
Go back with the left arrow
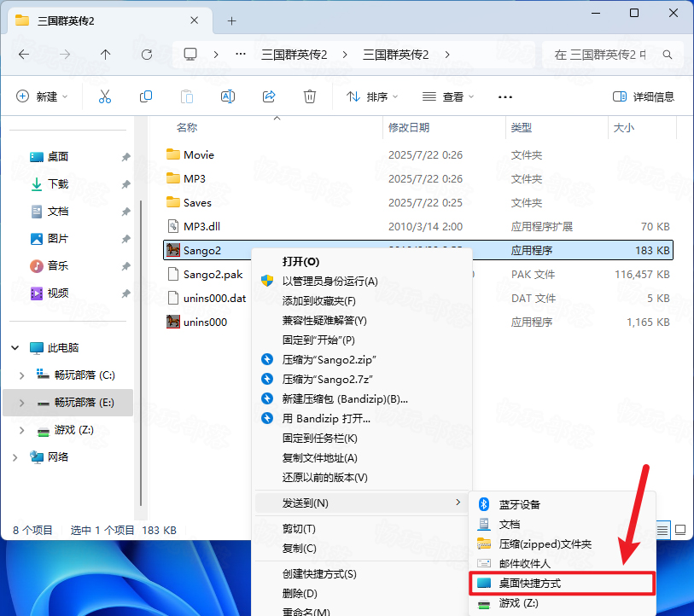[x=24, y=55]
